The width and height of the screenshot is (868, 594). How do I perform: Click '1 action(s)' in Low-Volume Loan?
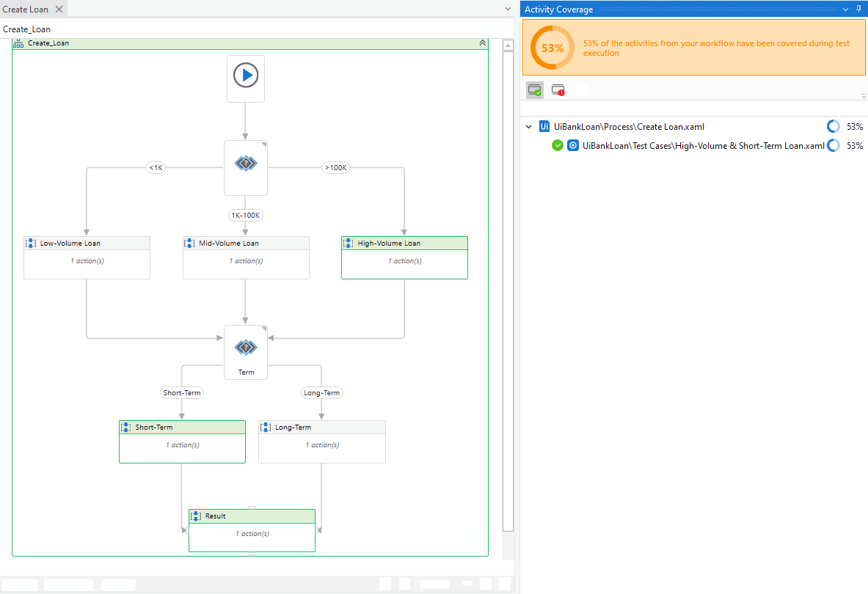coord(87,260)
